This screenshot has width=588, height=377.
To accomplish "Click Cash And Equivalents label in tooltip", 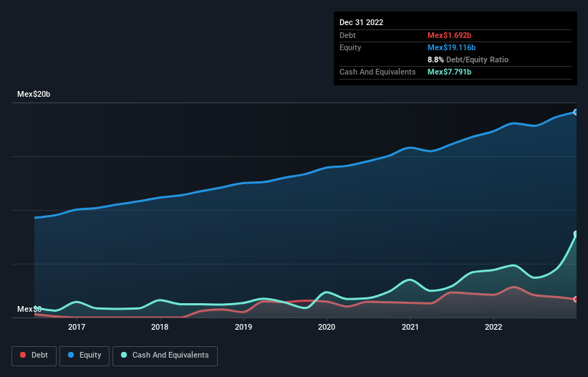I will pyautogui.click(x=377, y=72).
